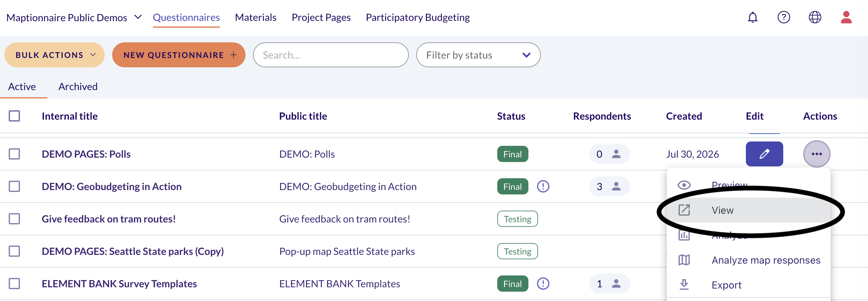Open the language globe icon
The height and width of the screenshot is (301, 868).
(x=815, y=17)
